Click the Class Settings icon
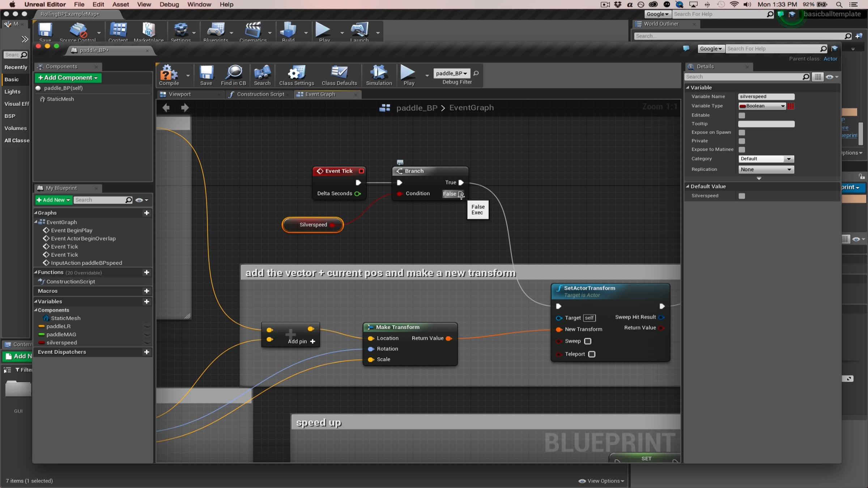 tap(296, 73)
